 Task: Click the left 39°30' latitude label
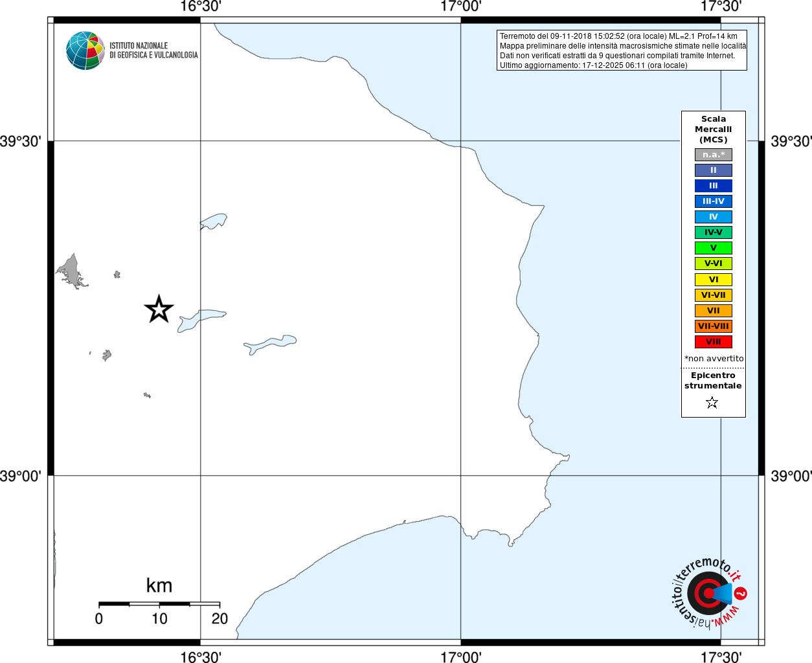click(x=21, y=141)
